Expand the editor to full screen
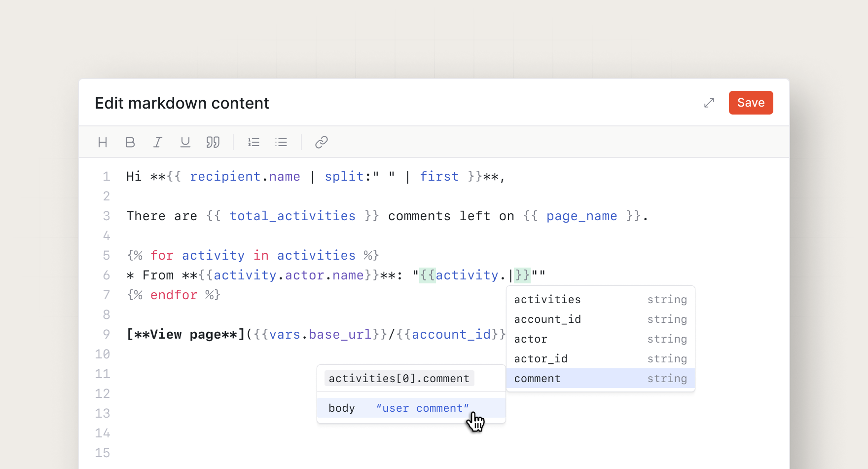868x469 pixels. [x=709, y=103]
